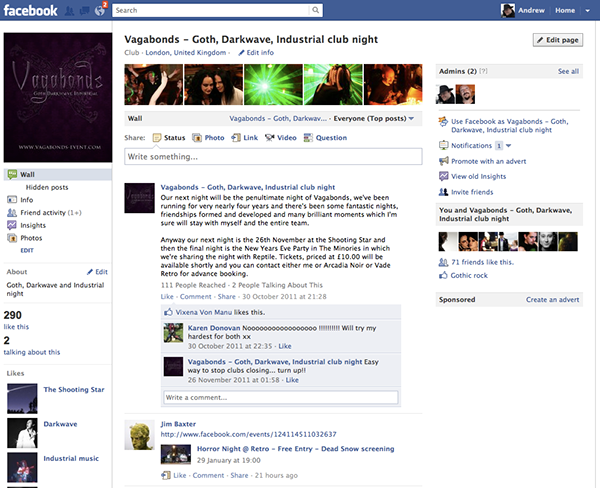
Task: Open Horror Night @ Retro event link
Action: pos(295,449)
